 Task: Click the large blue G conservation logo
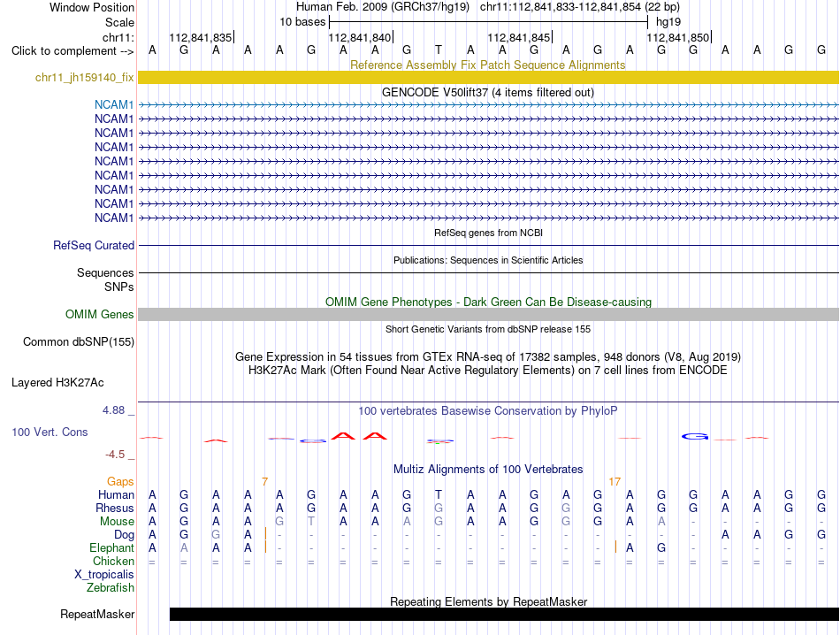click(x=694, y=436)
